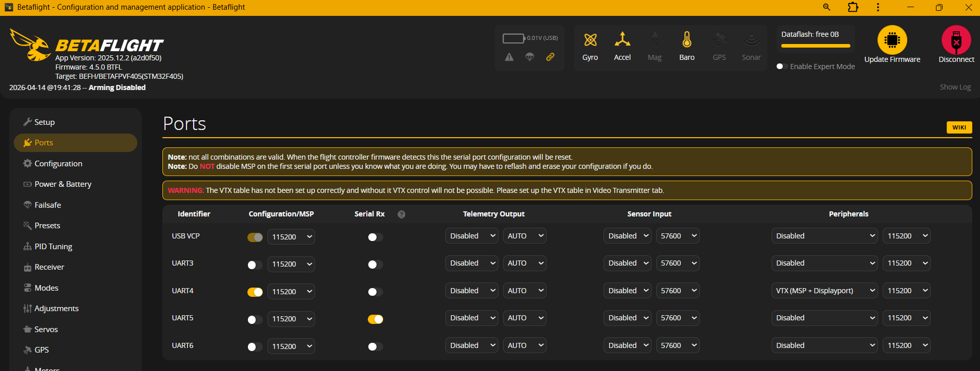The image size is (980, 371).
Task: Turn off Serial Rx on UART5
Action: (x=375, y=319)
